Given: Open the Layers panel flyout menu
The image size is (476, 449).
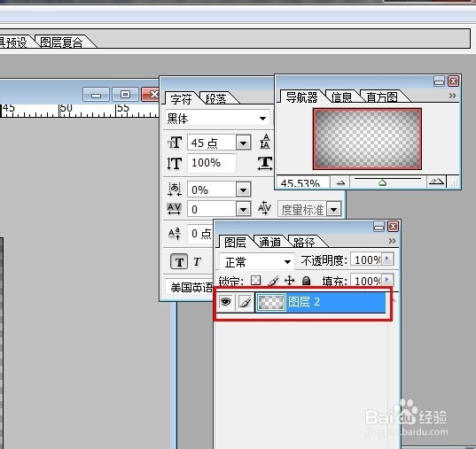Looking at the screenshot, I should click(x=392, y=241).
